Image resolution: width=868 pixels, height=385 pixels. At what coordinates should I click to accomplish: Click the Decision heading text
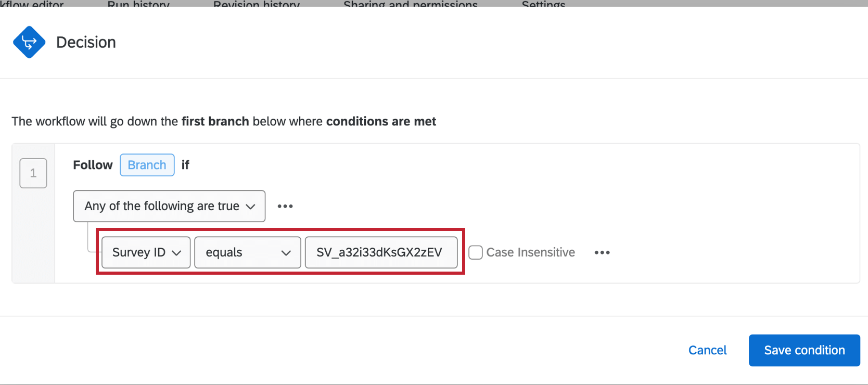(x=86, y=42)
